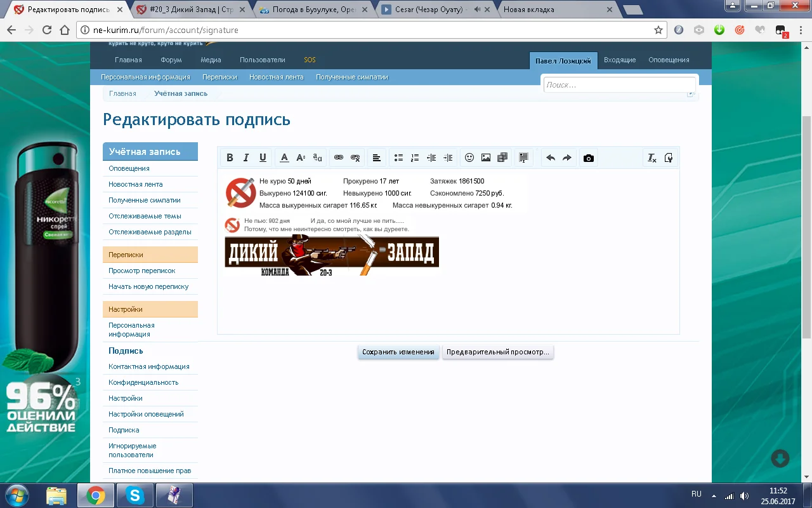Open the smilies picker

coord(469,158)
